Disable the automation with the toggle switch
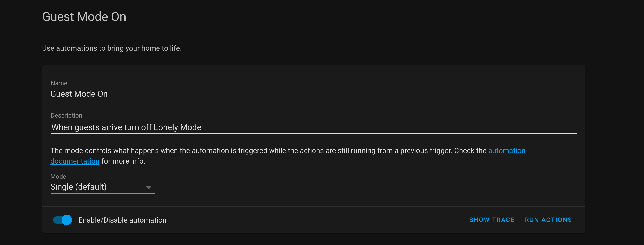This screenshot has height=245, width=644. click(x=63, y=220)
